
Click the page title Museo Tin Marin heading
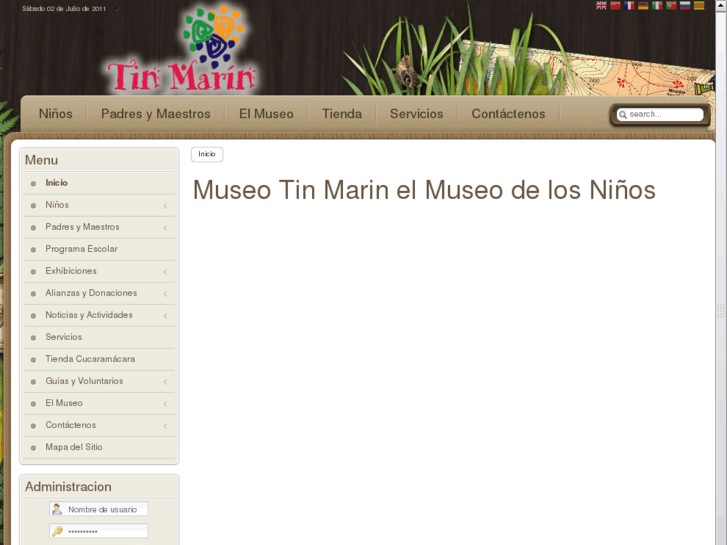424,190
